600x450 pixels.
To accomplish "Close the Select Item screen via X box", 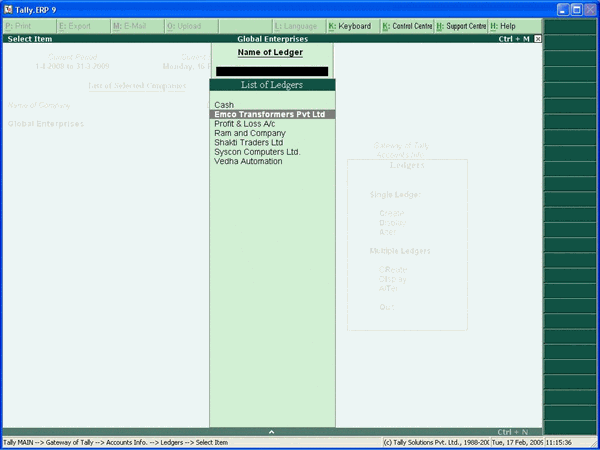I will click(538, 39).
